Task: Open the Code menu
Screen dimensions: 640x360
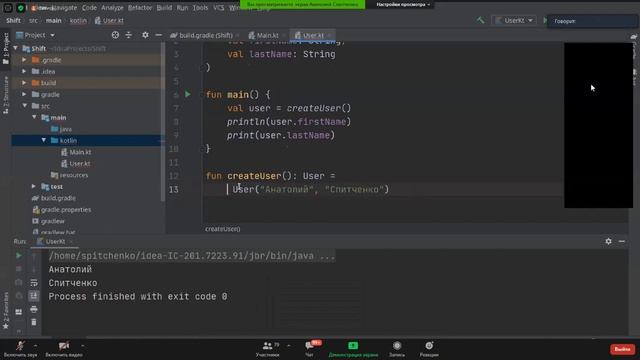Action: (89, 8)
